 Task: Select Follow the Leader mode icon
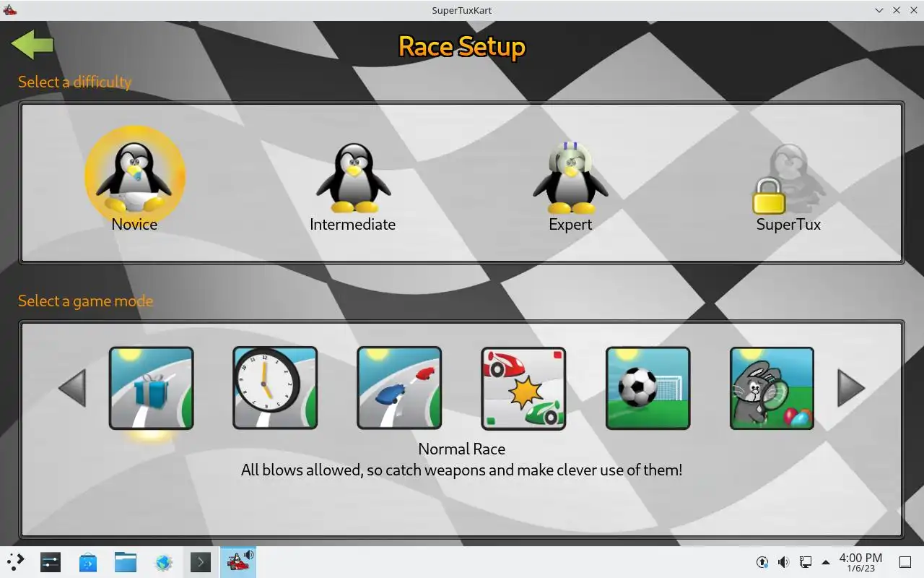[399, 388]
